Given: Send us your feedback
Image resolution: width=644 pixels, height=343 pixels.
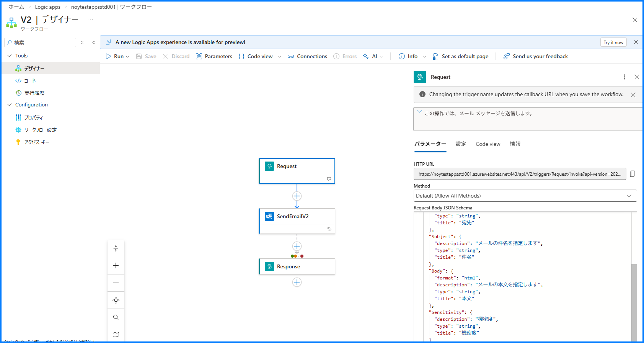Looking at the screenshot, I should pyautogui.click(x=535, y=56).
